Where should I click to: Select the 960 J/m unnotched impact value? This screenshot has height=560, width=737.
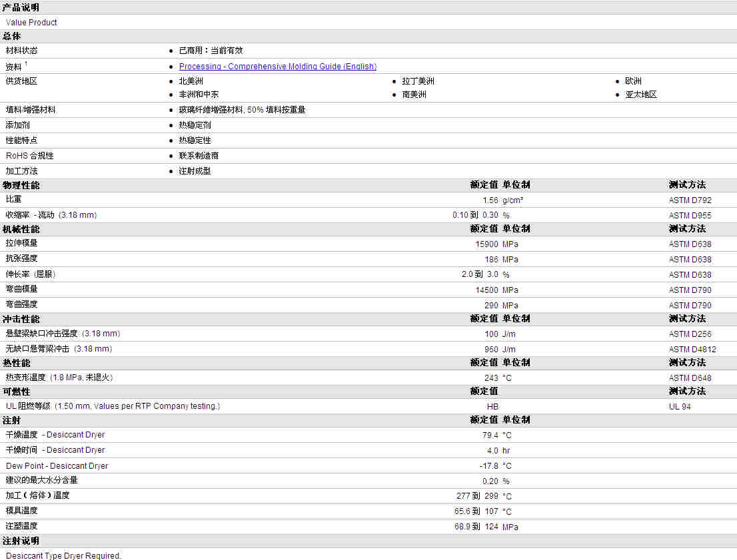(500, 349)
